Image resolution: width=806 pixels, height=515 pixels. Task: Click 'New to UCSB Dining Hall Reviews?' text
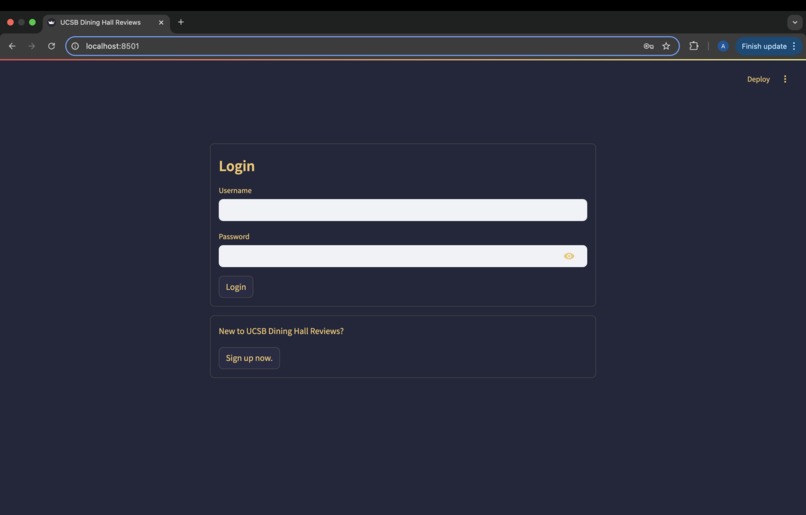(281, 331)
